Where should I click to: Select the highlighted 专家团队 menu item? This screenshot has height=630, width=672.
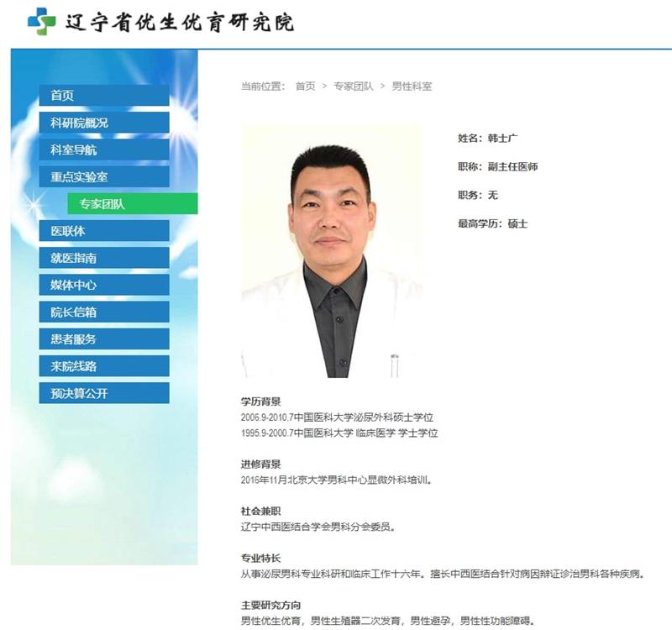[x=133, y=203]
